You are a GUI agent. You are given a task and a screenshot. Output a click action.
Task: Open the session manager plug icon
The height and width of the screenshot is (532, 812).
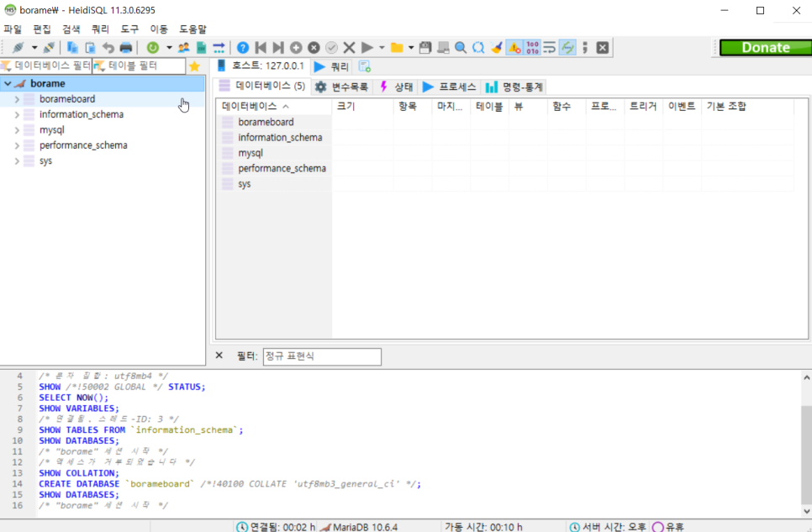(18, 48)
